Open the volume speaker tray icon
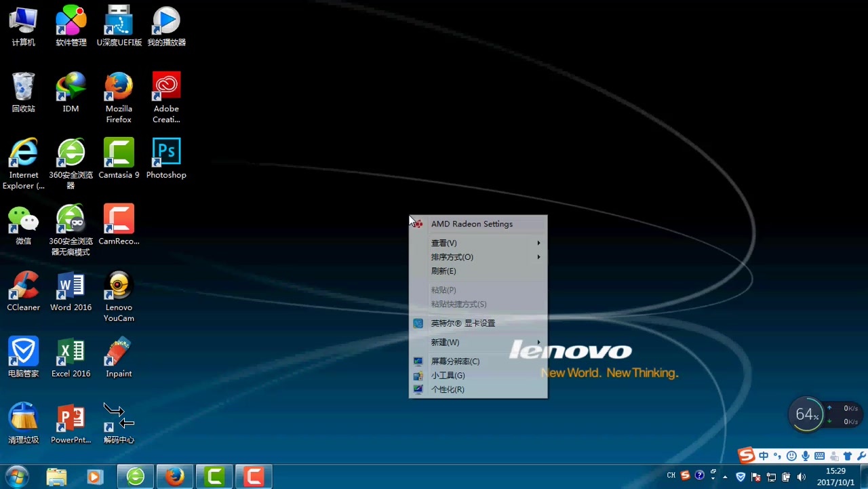868x489 pixels. coord(802,477)
